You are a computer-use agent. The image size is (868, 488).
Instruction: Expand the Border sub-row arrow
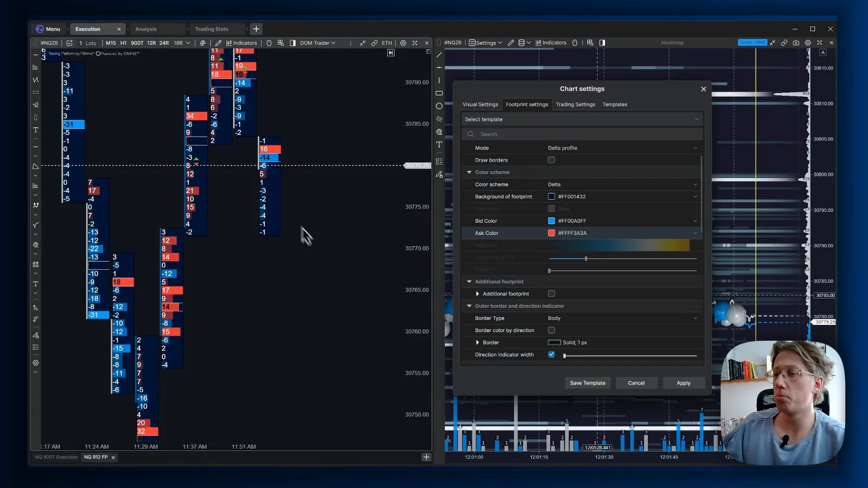tap(477, 343)
